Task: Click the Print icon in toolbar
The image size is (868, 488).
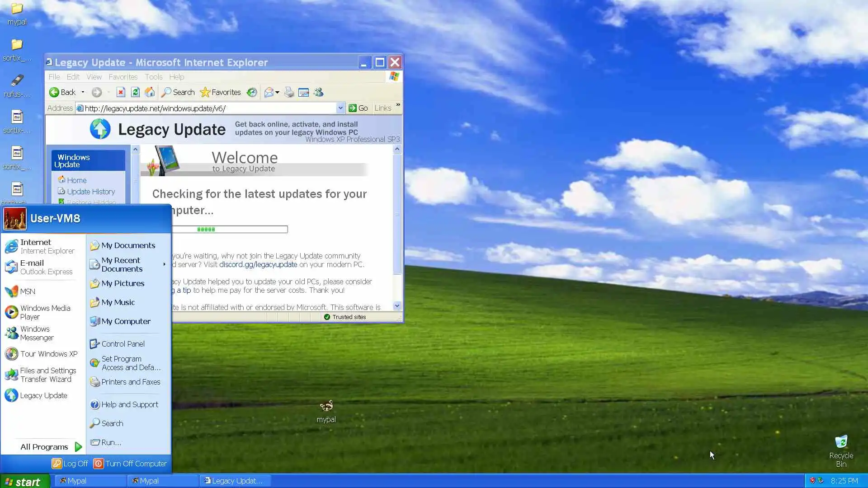Action: (289, 92)
